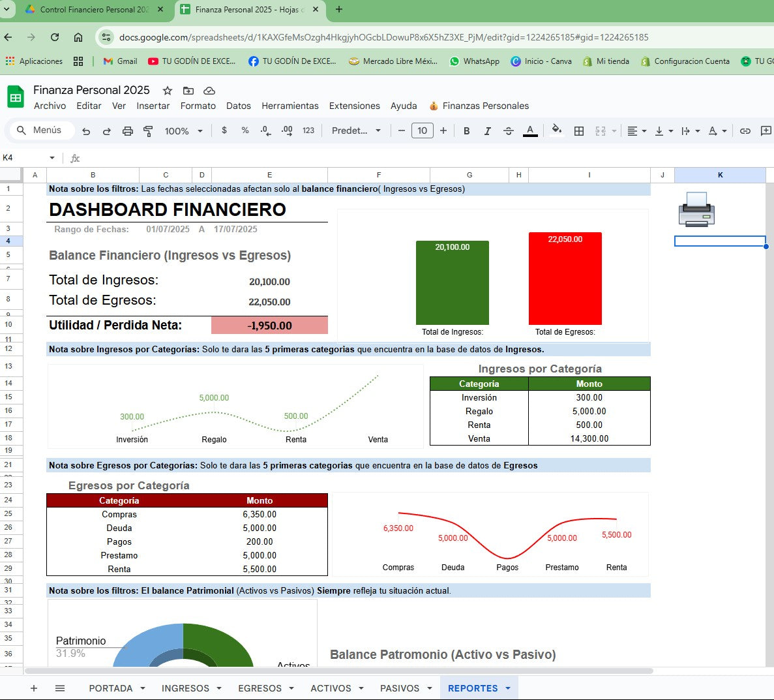Increase decimal places in the toolbar

click(287, 131)
